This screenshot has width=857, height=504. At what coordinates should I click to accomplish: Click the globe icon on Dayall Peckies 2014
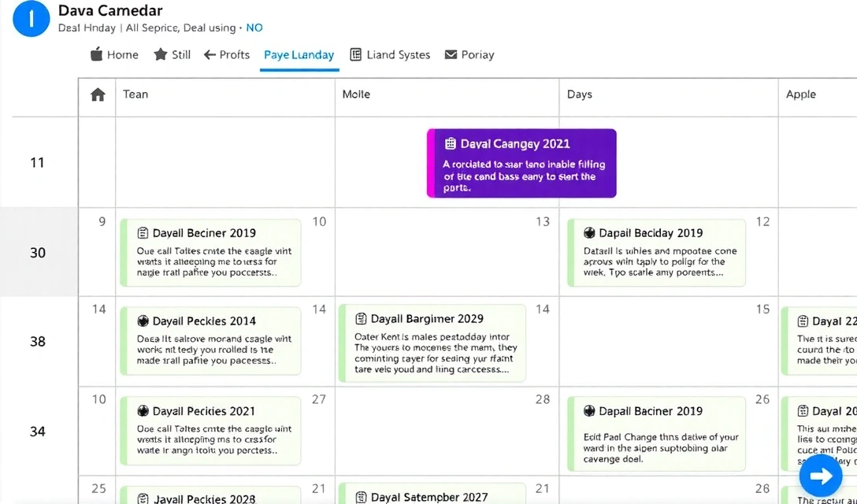(x=144, y=321)
